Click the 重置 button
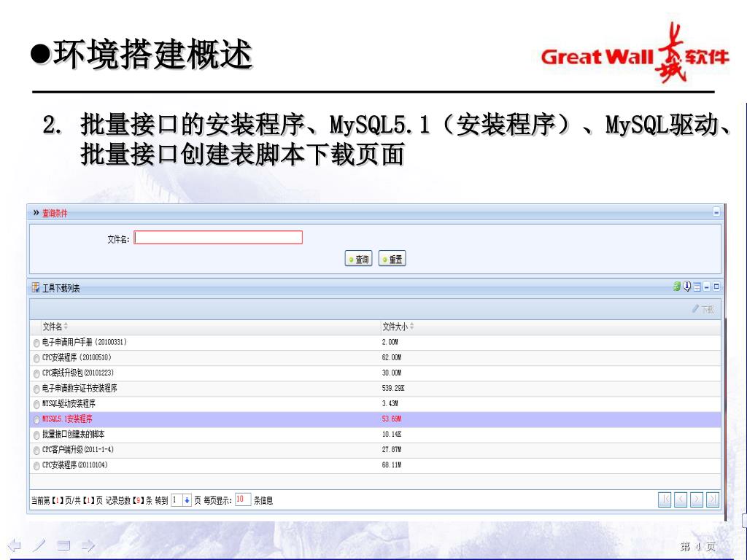This screenshot has width=747, height=560. [x=392, y=259]
